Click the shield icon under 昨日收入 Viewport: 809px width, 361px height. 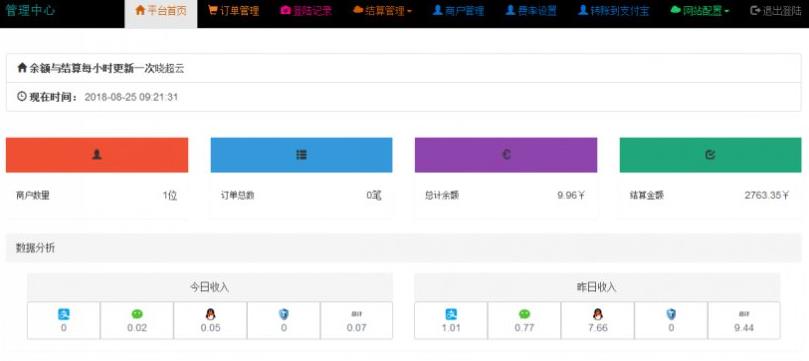tap(671, 314)
